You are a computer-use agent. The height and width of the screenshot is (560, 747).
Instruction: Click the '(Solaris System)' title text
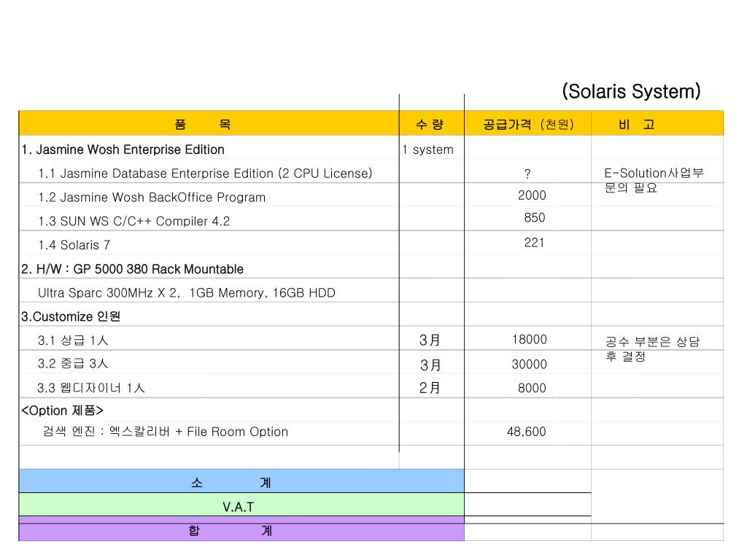click(631, 91)
